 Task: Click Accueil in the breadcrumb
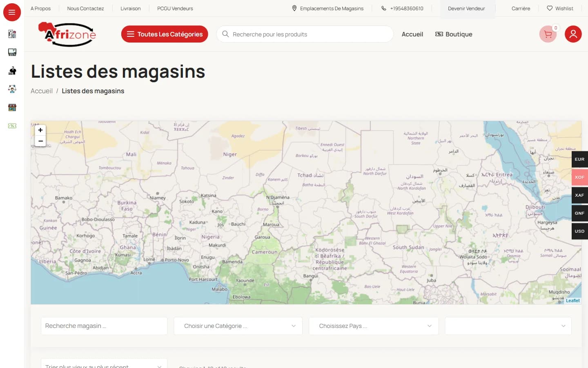click(x=42, y=91)
